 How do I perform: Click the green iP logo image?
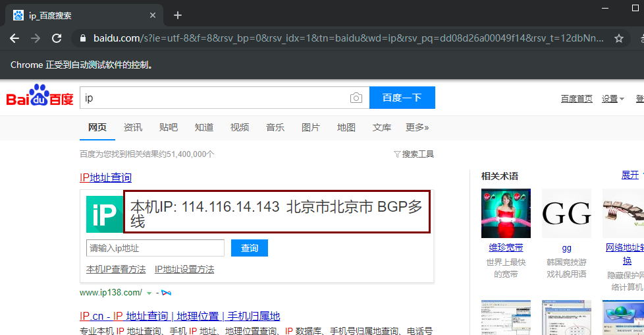104,214
